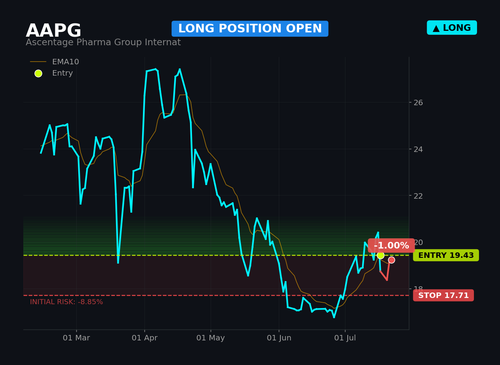Click the Ascentage Pharma Group Internat subtitle
Image resolution: width=500 pixels, height=365 pixels.
pos(103,42)
